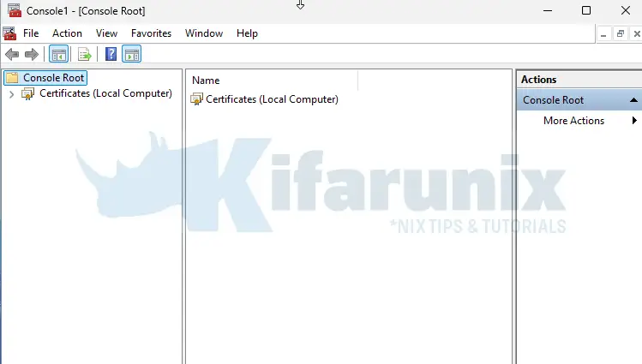Toggle the Show/Hide Action Pane button

tap(131, 54)
